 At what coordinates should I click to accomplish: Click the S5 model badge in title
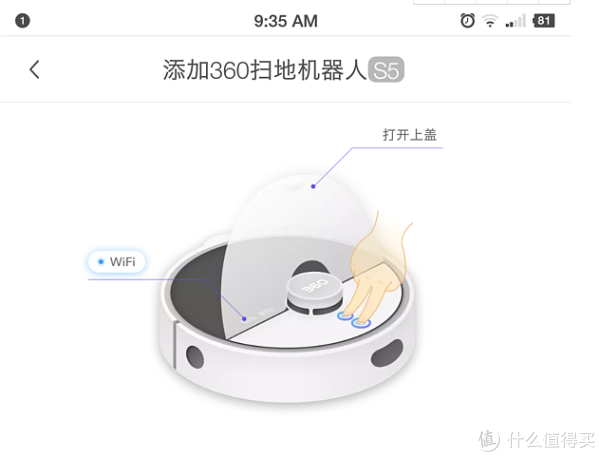tap(386, 70)
